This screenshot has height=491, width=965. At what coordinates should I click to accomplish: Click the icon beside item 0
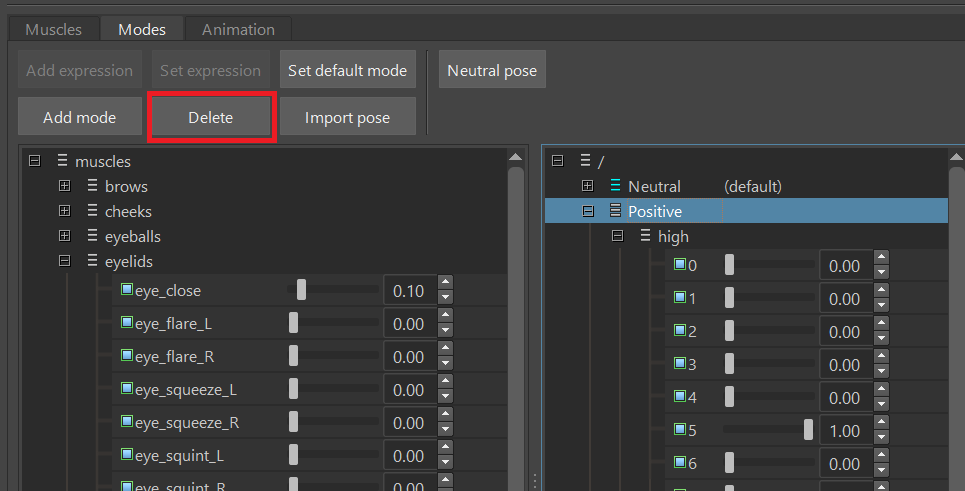click(680, 265)
